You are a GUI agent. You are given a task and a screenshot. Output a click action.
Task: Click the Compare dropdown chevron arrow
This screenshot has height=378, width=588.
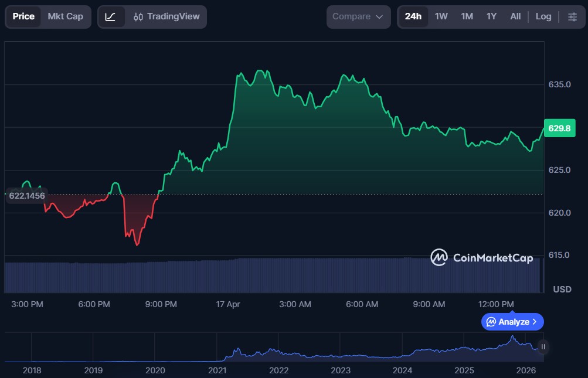(379, 17)
